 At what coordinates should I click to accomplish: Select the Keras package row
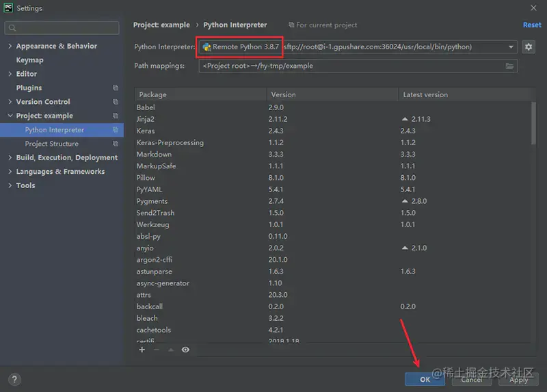pos(333,131)
